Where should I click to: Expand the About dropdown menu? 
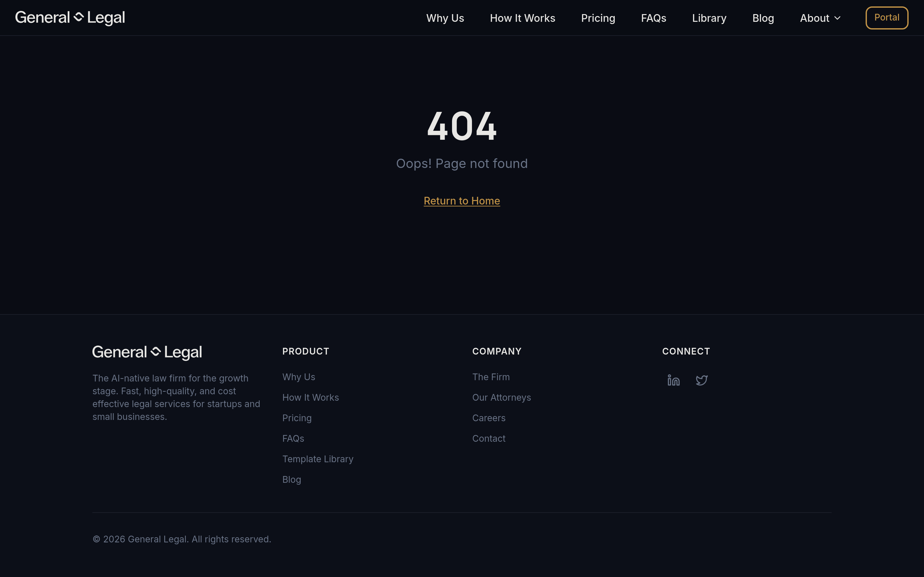[820, 18]
